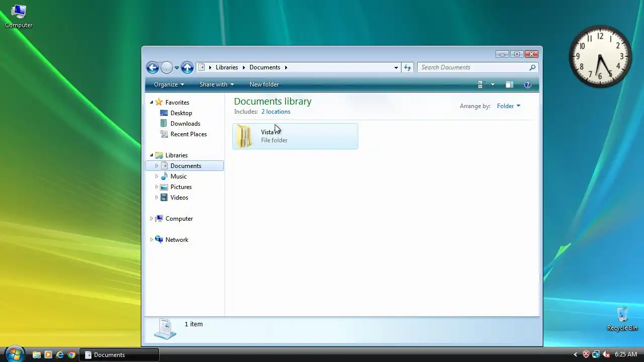Image resolution: width=644 pixels, height=362 pixels.
Task: Open the Organize menu
Action: 169,84
